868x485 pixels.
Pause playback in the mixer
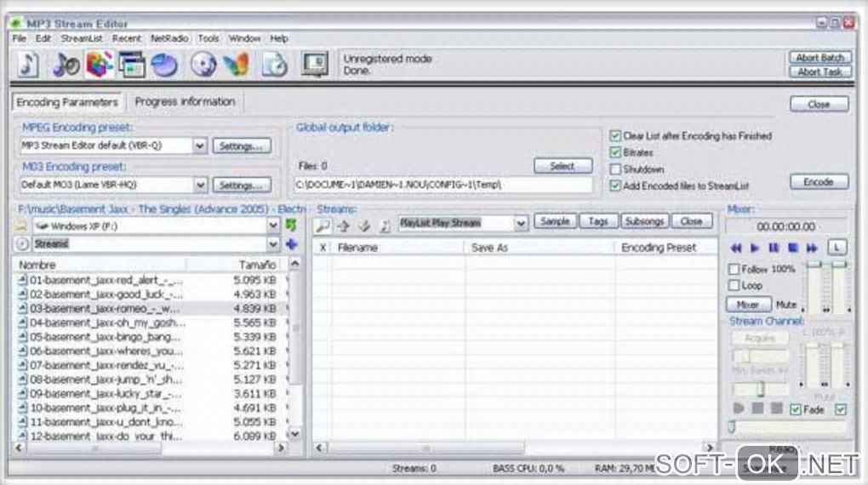point(774,248)
